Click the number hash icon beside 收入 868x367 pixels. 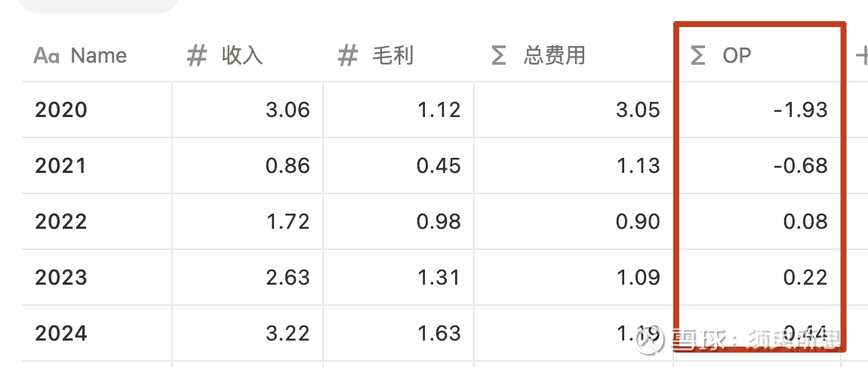196,56
